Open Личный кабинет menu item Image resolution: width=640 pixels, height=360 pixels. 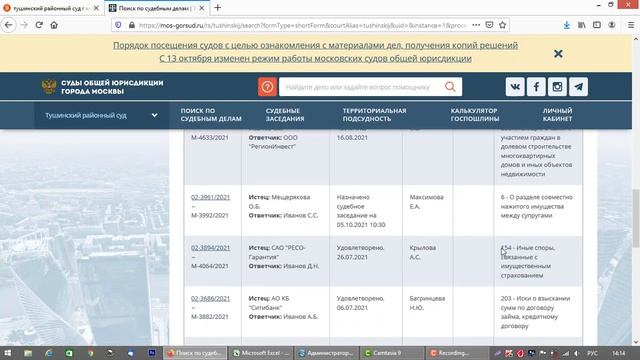(557, 115)
